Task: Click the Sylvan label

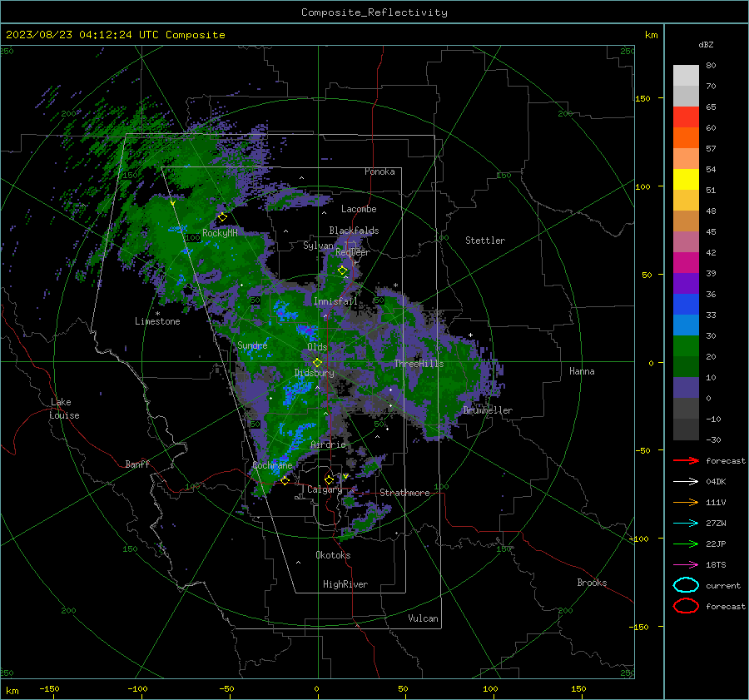Action: (318, 246)
